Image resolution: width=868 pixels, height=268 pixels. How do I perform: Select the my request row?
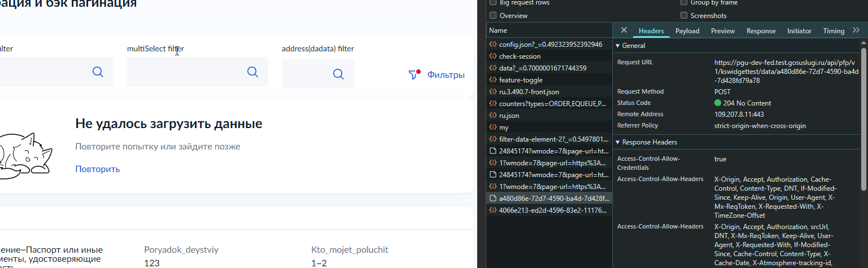pos(549,127)
